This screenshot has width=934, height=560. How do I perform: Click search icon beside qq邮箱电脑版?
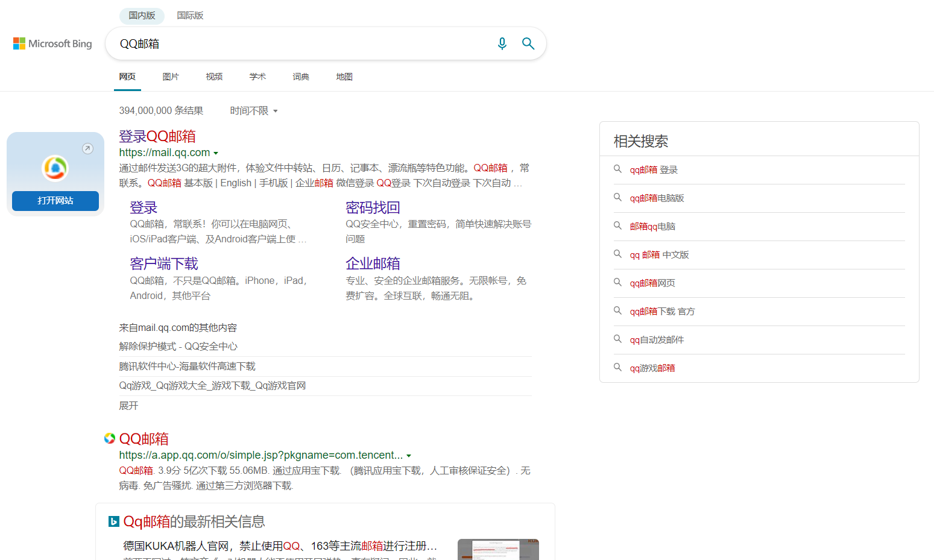(617, 198)
